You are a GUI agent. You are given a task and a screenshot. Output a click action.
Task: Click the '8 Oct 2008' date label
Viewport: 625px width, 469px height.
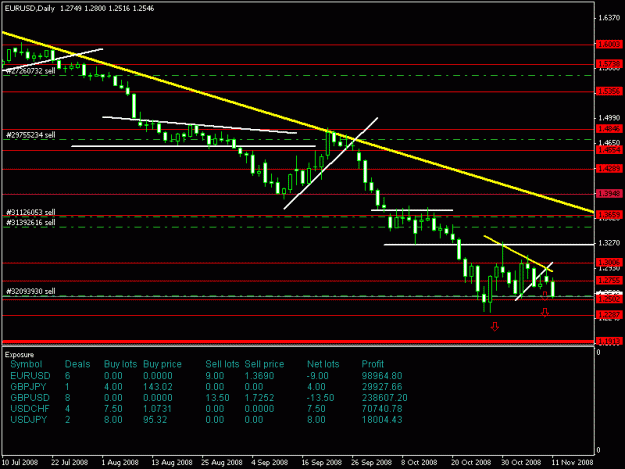coord(419,462)
